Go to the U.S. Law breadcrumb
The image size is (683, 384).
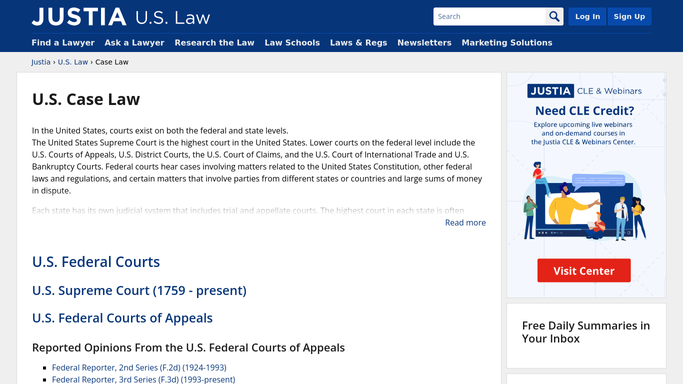point(73,62)
